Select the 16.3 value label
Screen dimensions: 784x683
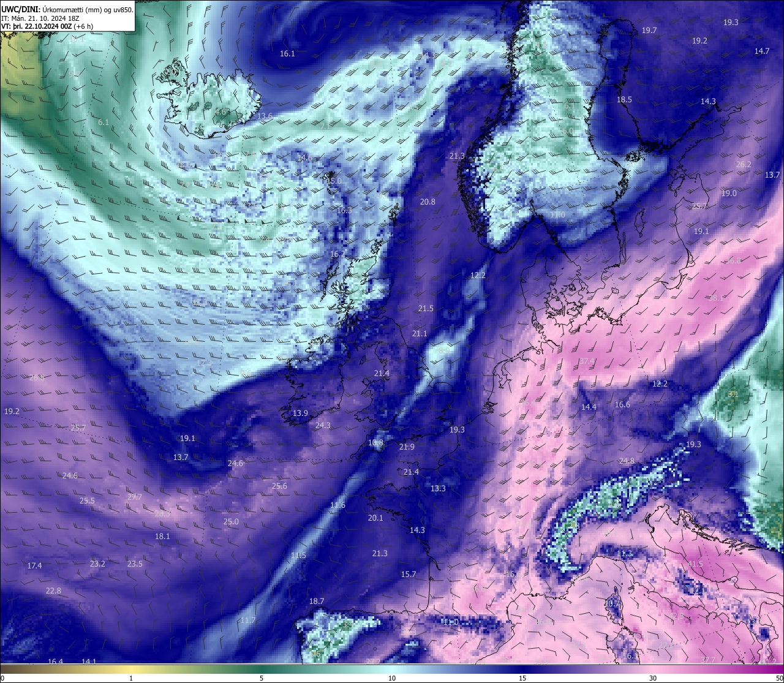(x=344, y=210)
